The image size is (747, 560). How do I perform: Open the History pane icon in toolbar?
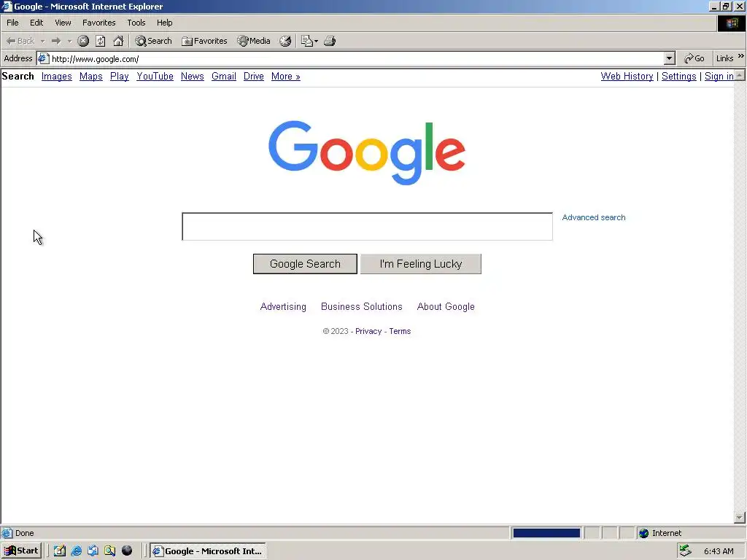[285, 41]
